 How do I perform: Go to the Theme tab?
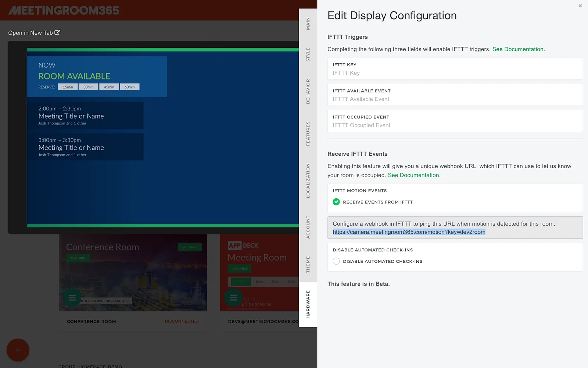(308, 264)
